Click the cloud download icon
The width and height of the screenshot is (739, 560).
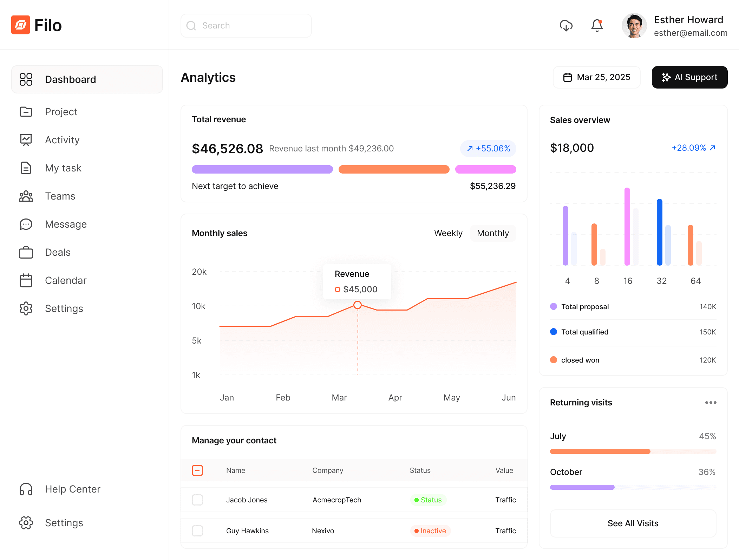[566, 26]
